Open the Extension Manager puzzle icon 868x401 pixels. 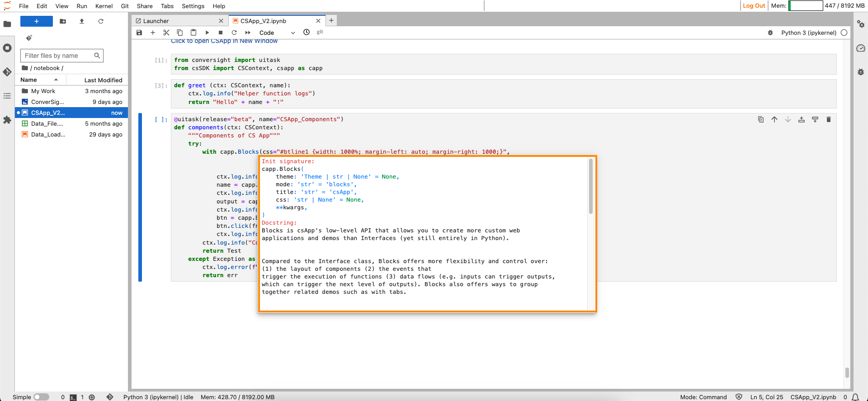coord(7,120)
